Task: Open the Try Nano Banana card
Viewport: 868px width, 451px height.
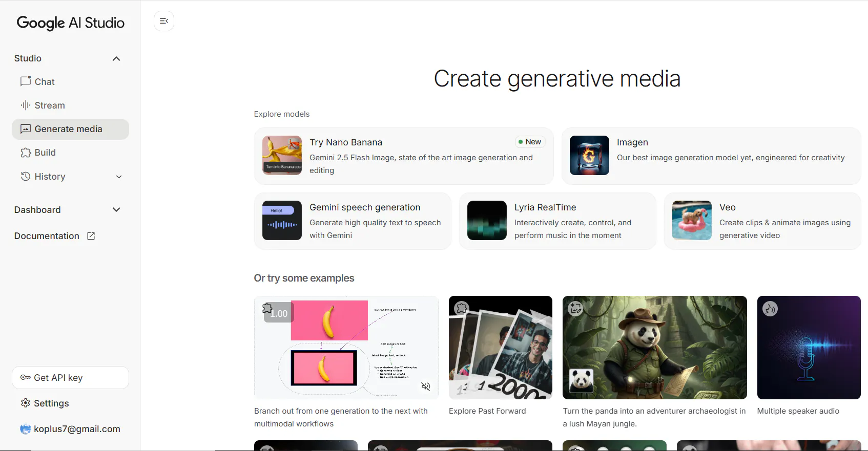Action: [404, 156]
